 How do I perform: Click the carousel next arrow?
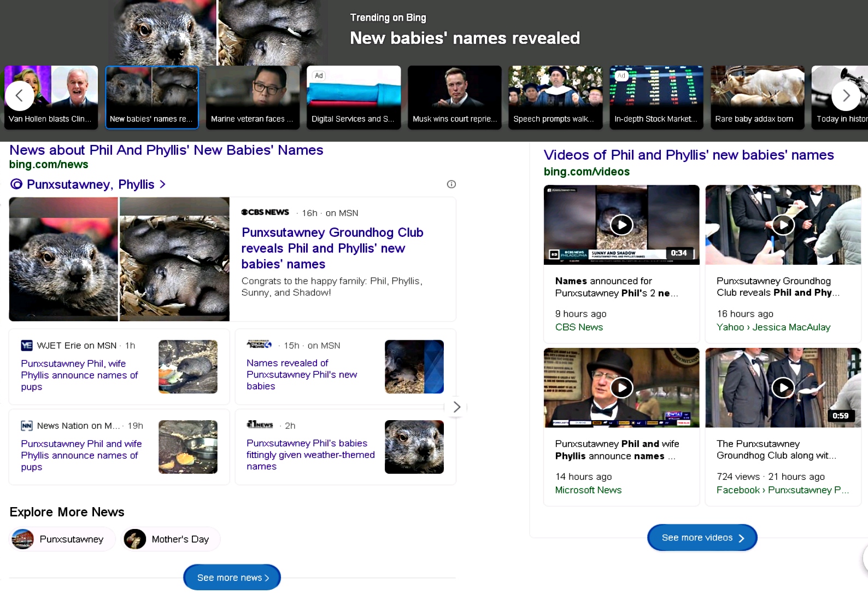pyautogui.click(x=846, y=96)
